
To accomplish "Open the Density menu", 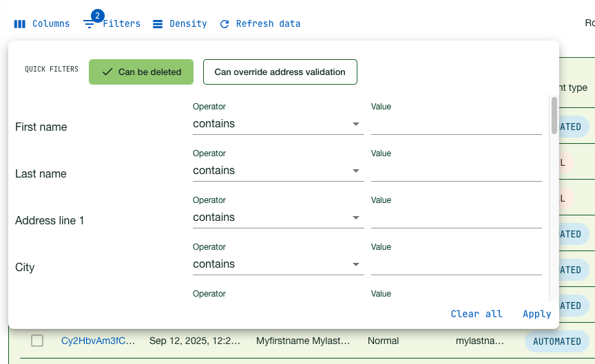I will [x=180, y=24].
